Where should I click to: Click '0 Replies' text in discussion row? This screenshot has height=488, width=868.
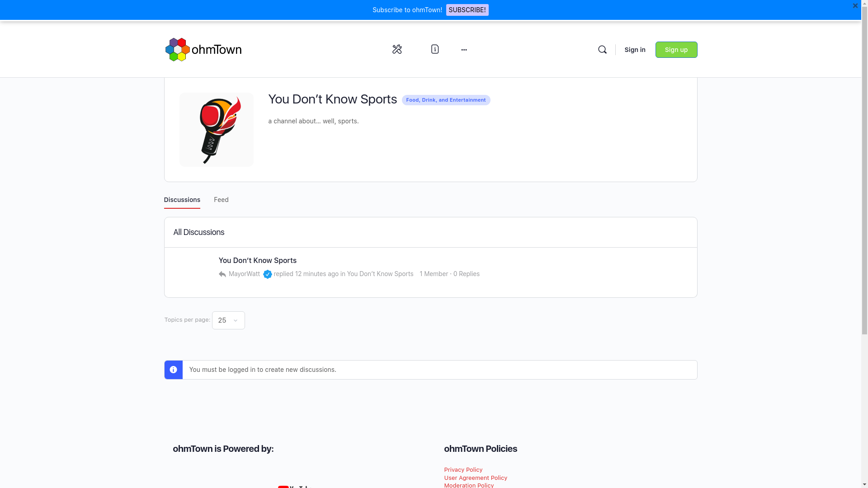(467, 274)
